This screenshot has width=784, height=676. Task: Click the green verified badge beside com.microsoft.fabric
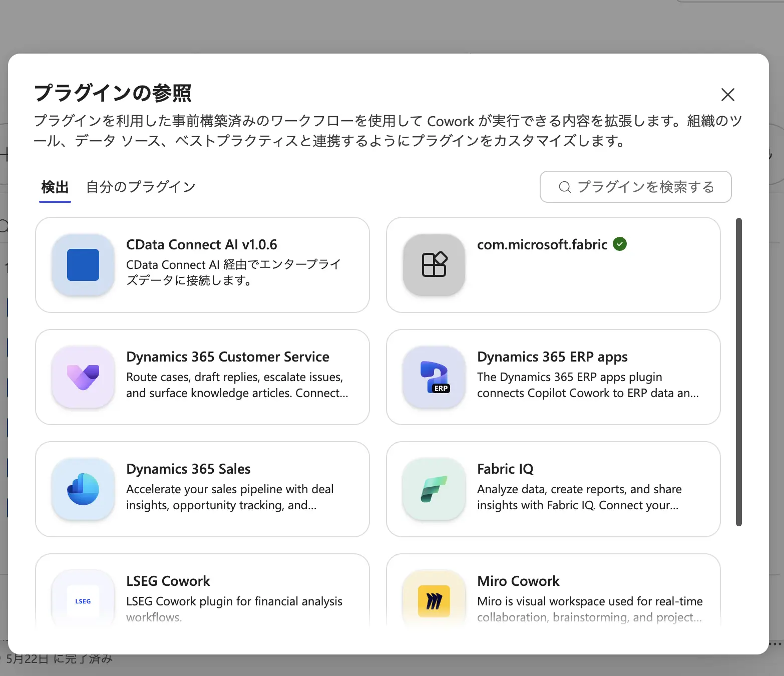coord(620,244)
